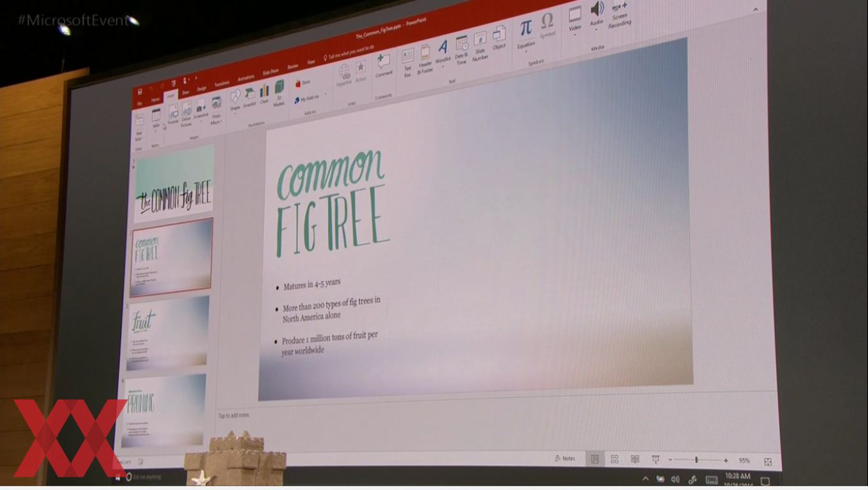Expand the New Slide dropdown

point(138,137)
